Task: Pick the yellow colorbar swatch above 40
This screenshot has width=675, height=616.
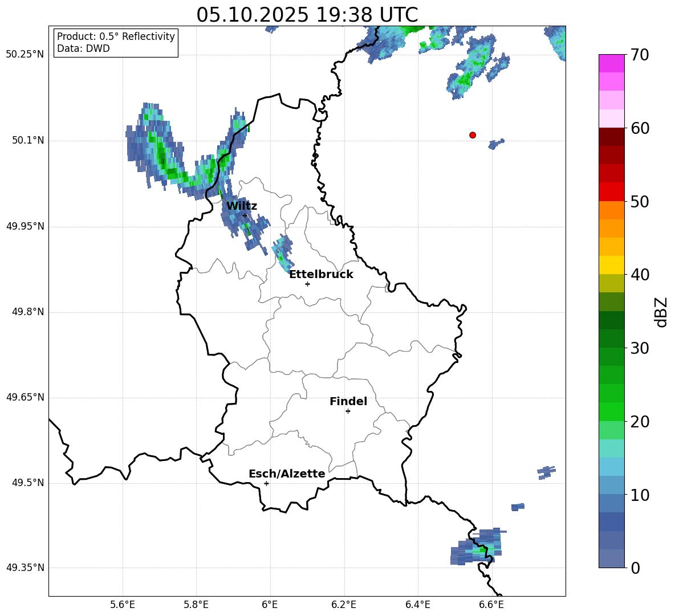Action: (x=612, y=265)
